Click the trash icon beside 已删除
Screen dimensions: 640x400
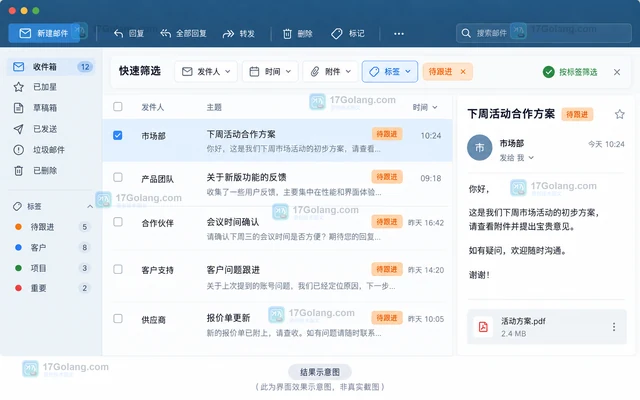pyautogui.click(x=18, y=171)
